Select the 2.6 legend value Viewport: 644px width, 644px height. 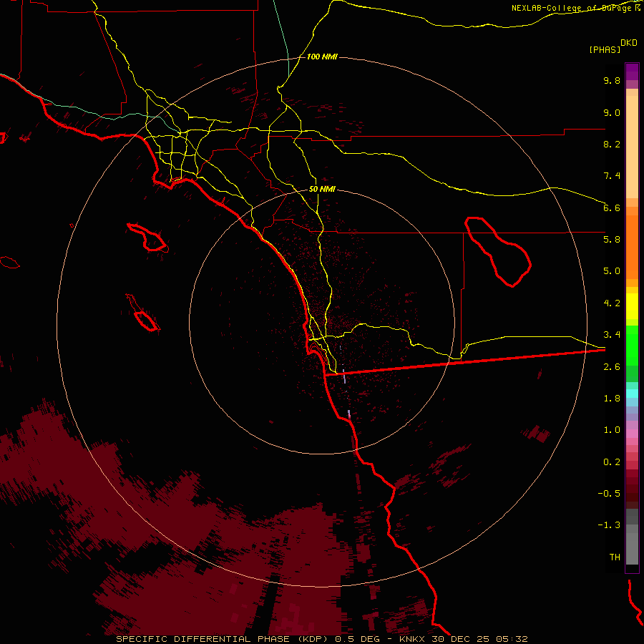(x=612, y=367)
